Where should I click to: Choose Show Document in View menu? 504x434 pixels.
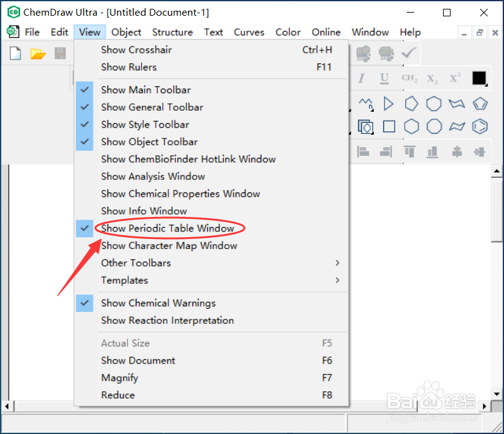tap(212, 360)
